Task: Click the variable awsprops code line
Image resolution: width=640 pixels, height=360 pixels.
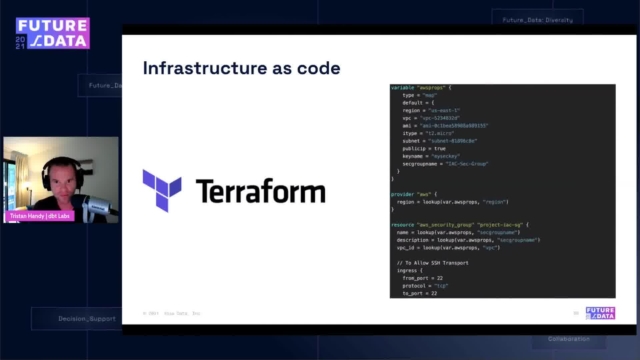Action: [x=421, y=88]
